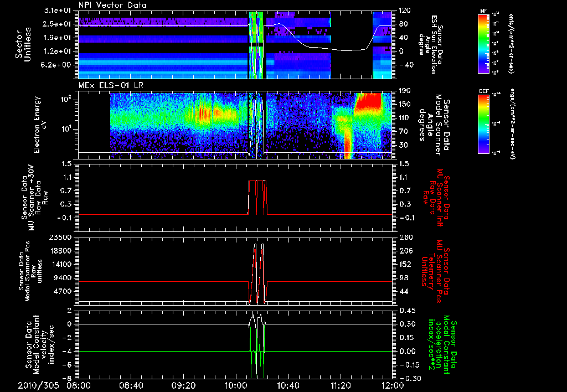
Task: Click the "08:40" time axis label
Action: 131,385
